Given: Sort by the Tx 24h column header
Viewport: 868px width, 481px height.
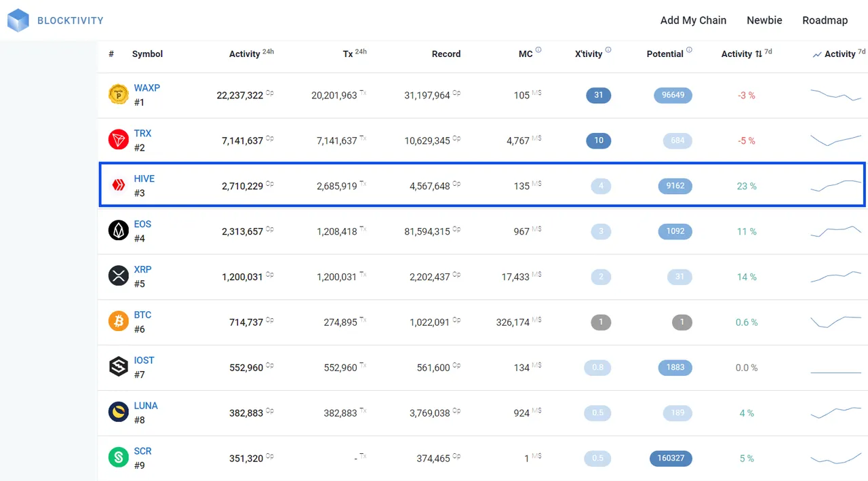Looking at the screenshot, I should [355, 54].
